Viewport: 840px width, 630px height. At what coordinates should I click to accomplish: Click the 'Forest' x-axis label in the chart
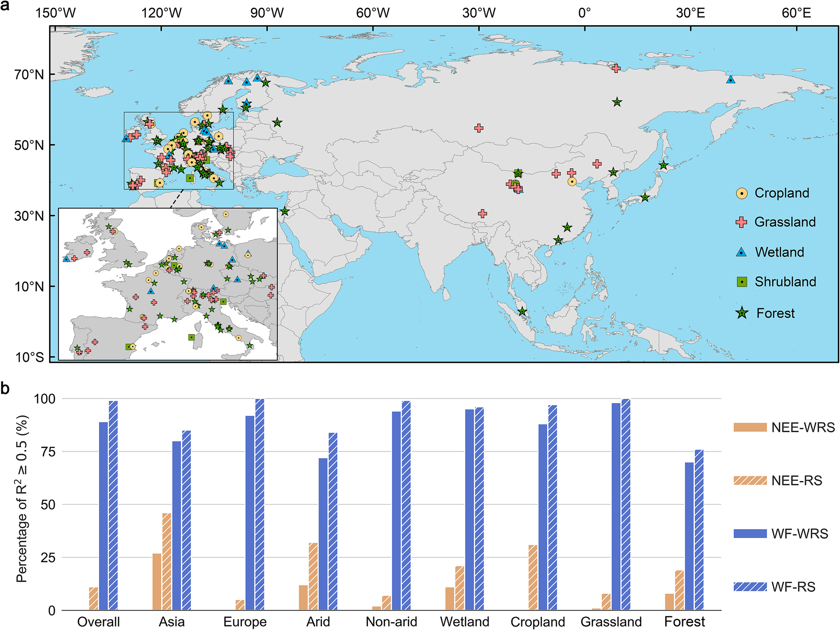tap(685, 622)
